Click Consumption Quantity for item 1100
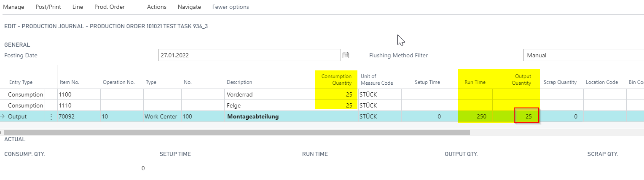644x180 pixels. (x=335, y=94)
